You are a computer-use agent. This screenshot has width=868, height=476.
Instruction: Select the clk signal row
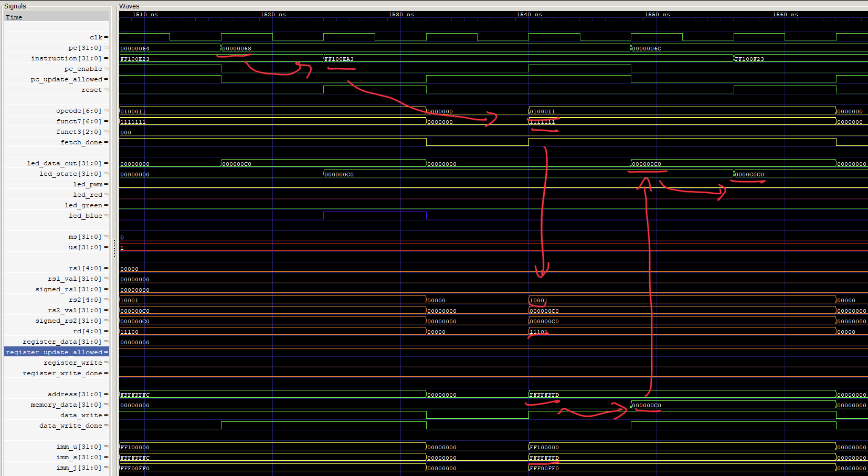point(57,37)
